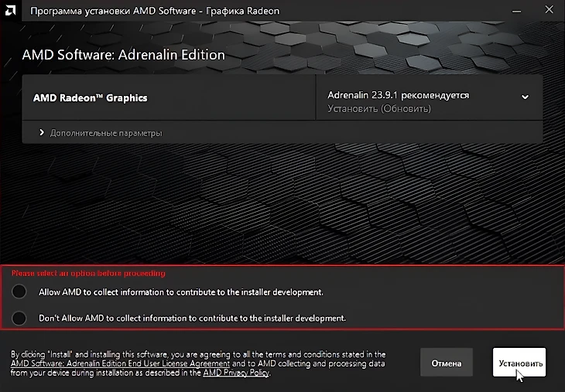Click the installer title bar text
The image size is (565, 392).
pyautogui.click(x=155, y=11)
